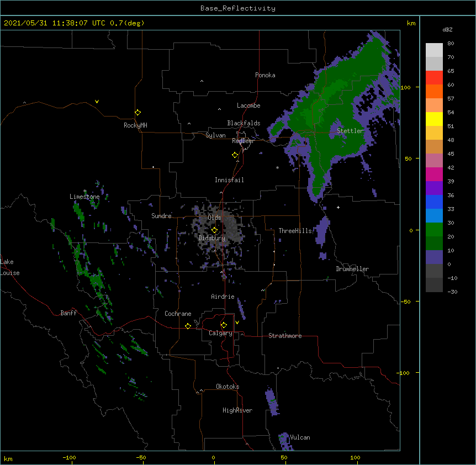Click the yellow V marker northwest of RockyMH
The height and width of the screenshot is (465, 476).
pyautogui.click(x=97, y=102)
